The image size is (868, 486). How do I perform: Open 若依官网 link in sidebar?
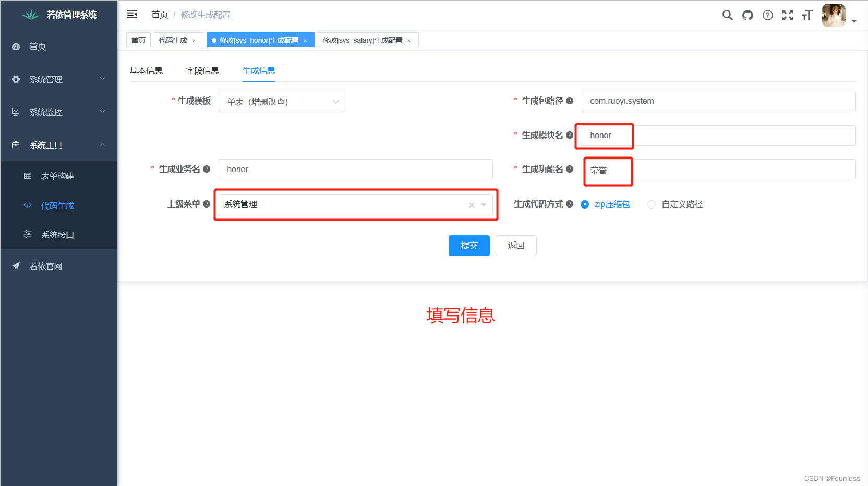point(59,266)
